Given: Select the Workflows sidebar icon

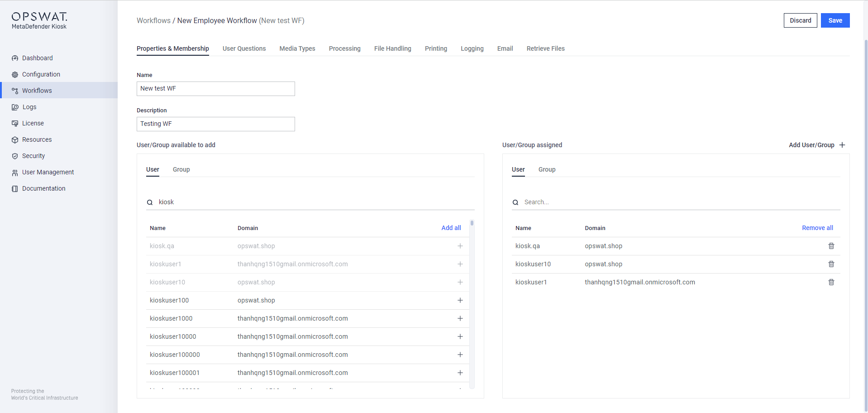Looking at the screenshot, I should click(x=15, y=91).
